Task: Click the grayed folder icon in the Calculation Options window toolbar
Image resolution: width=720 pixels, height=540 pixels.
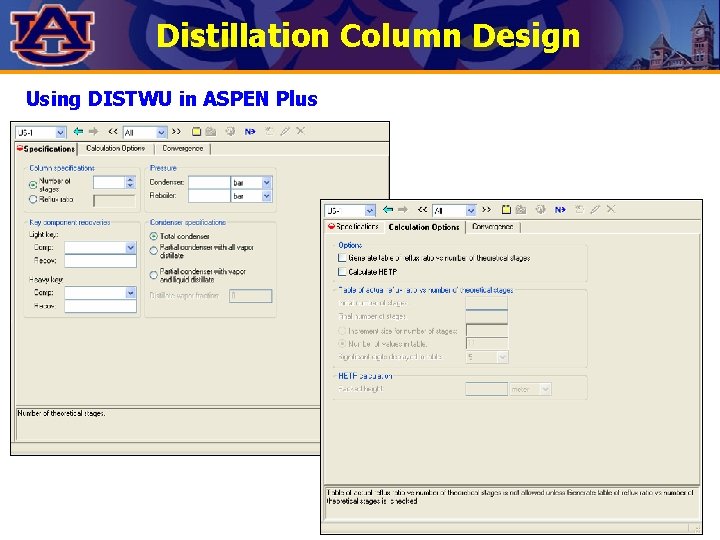Action: tap(521, 209)
